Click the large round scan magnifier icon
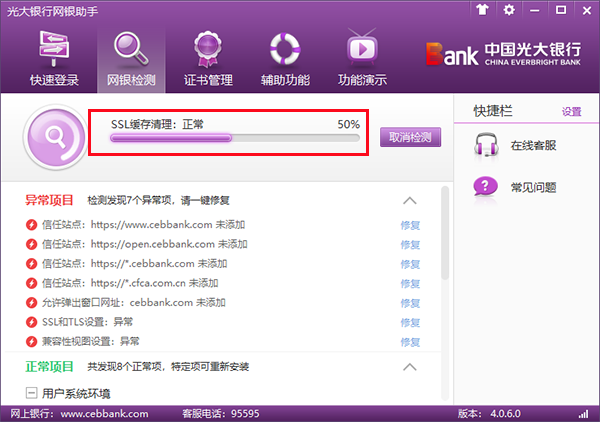Image resolution: width=600 pixels, height=422 pixels. pyautogui.click(x=56, y=137)
